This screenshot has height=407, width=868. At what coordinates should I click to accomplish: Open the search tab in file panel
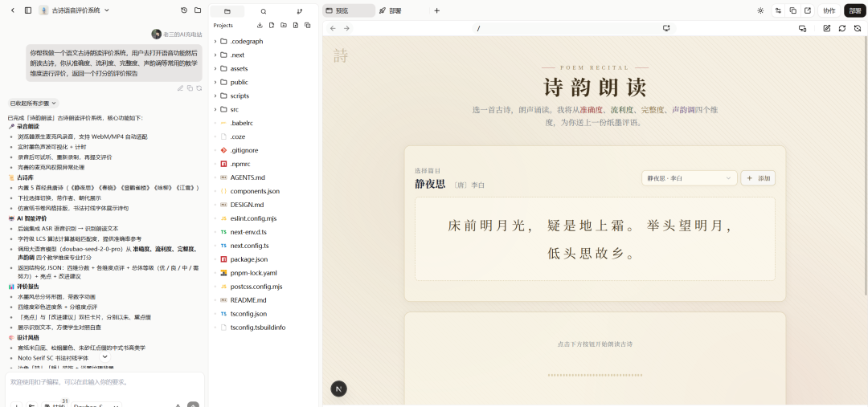(264, 11)
